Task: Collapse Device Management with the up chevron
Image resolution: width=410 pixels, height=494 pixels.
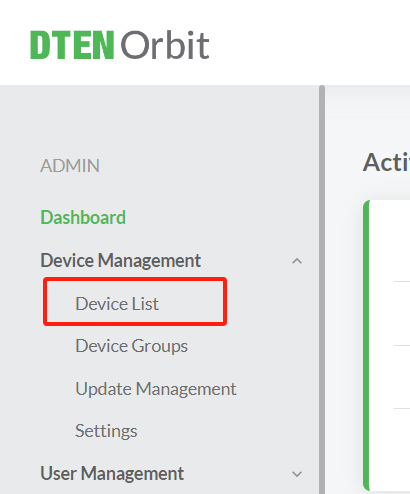Action: [297, 261]
